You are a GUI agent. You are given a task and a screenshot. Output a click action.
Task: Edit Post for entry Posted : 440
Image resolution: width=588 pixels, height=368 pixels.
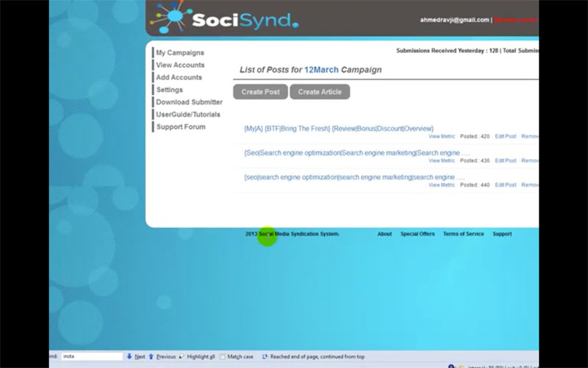click(x=506, y=185)
